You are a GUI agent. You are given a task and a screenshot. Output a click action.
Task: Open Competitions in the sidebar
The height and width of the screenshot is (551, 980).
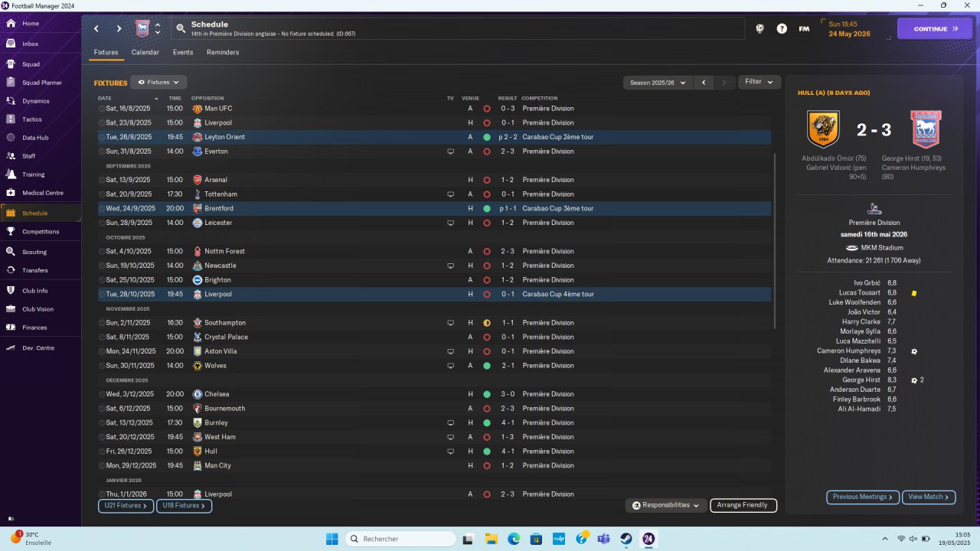point(41,232)
